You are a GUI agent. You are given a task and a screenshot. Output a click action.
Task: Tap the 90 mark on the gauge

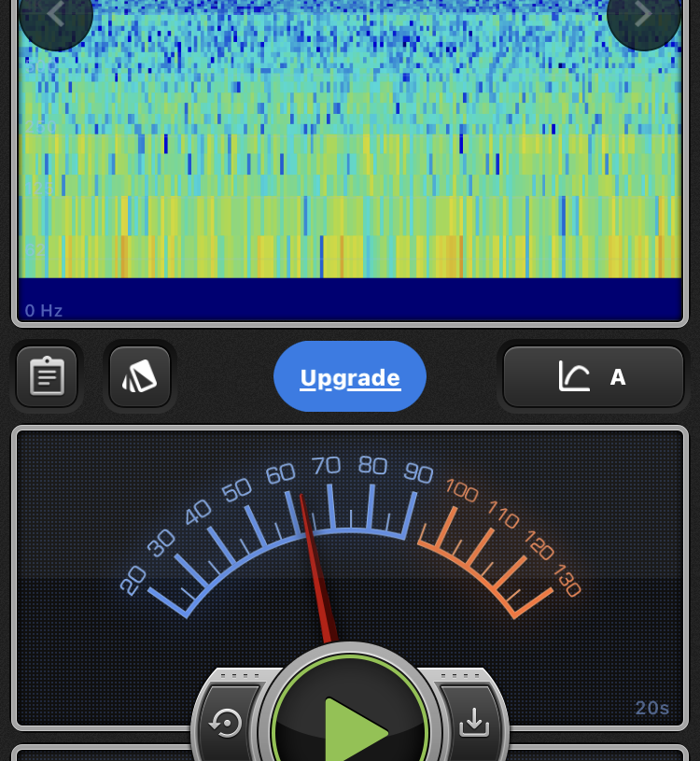pyautogui.click(x=418, y=472)
